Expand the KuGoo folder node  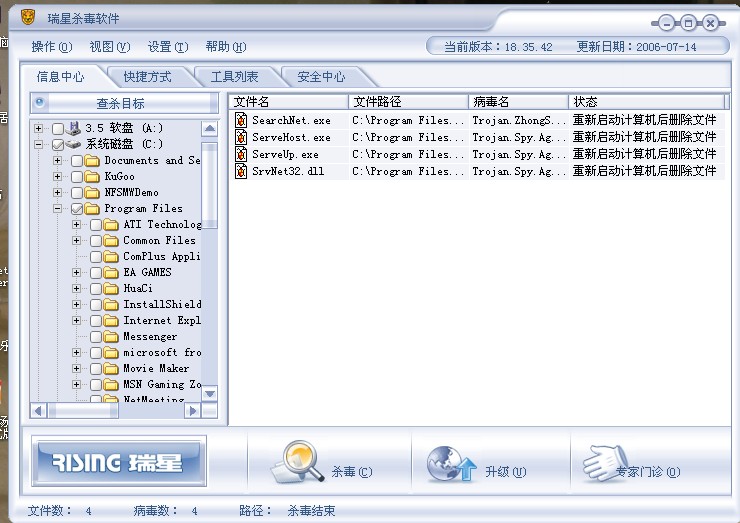tap(58, 177)
